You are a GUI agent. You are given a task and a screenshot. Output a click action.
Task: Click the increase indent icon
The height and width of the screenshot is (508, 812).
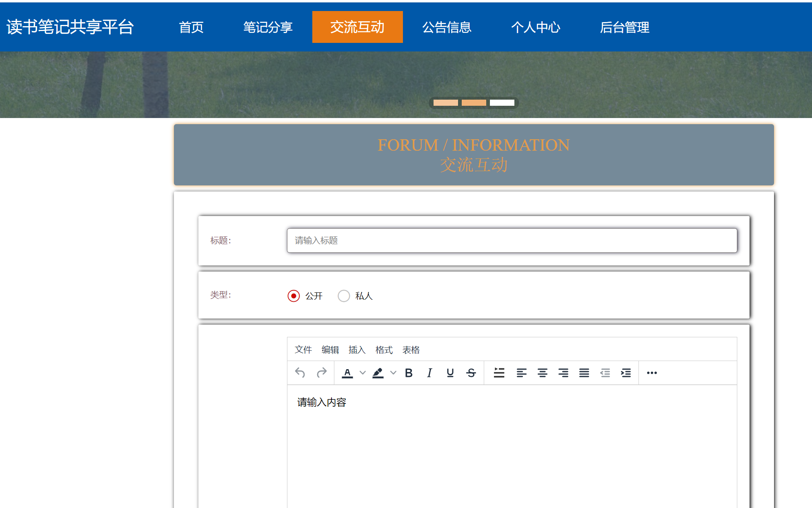[x=626, y=372]
